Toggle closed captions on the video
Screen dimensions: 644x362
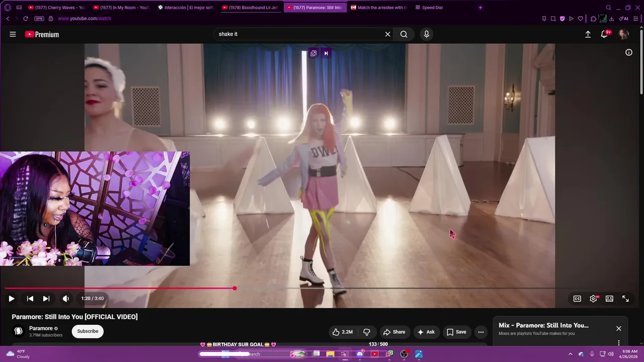(x=577, y=299)
